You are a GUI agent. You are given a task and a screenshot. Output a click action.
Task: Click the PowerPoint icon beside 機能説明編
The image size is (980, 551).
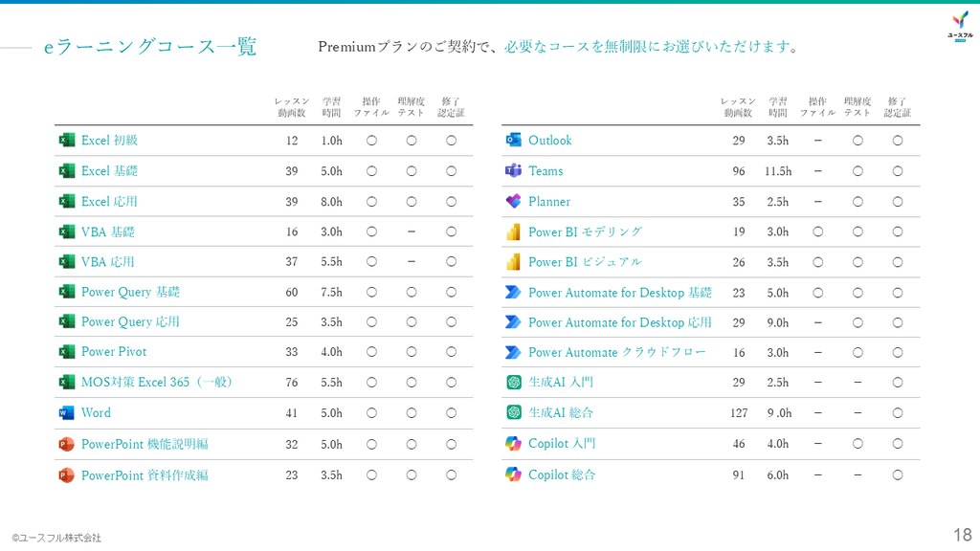point(66,445)
